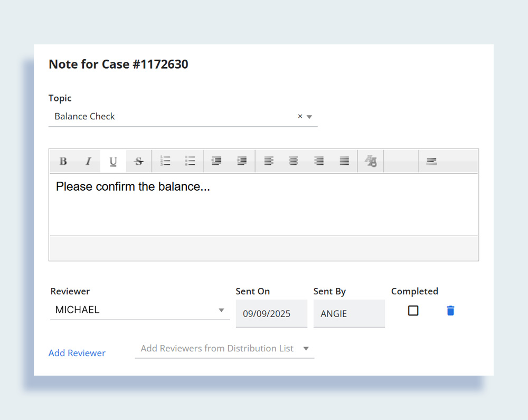528x420 pixels.
Task: Decrease the text indent
Action: pyautogui.click(x=216, y=162)
